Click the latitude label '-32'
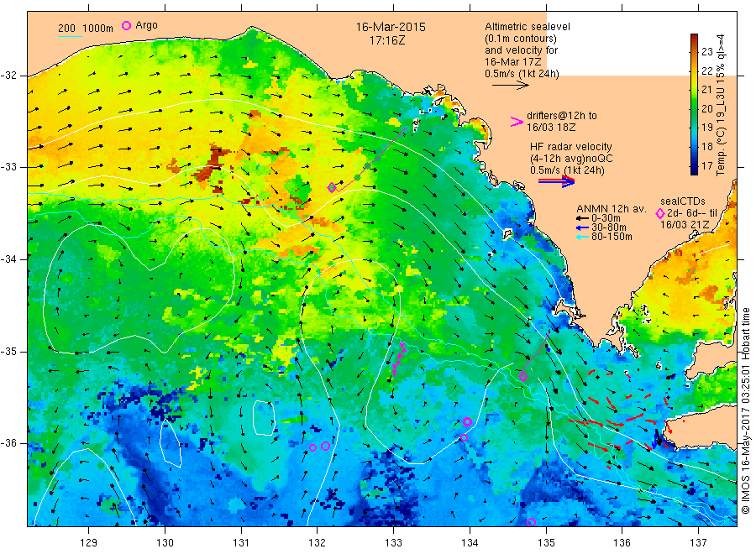The height and width of the screenshot is (554, 756). click(9, 76)
